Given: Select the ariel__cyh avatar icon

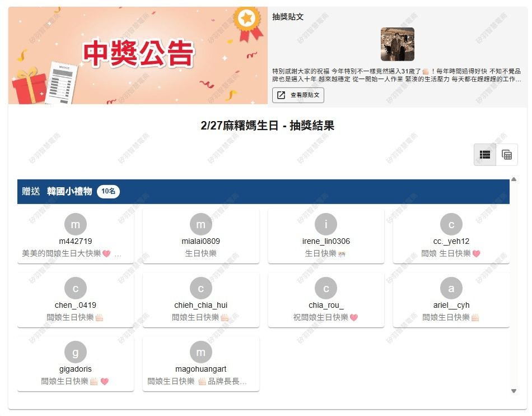Looking at the screenshot, I should (451, 288).
